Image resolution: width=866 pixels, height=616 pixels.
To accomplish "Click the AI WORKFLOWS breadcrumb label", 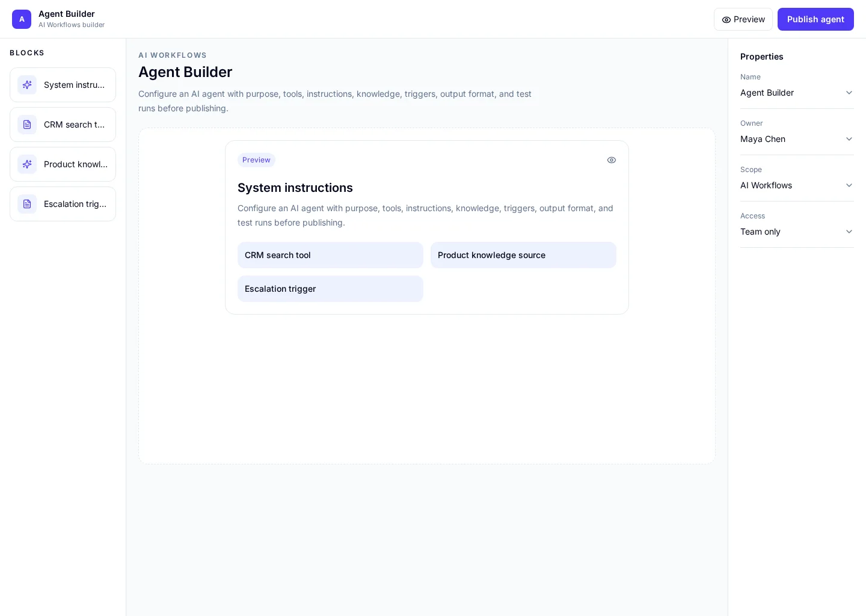I will coord(173,55).
